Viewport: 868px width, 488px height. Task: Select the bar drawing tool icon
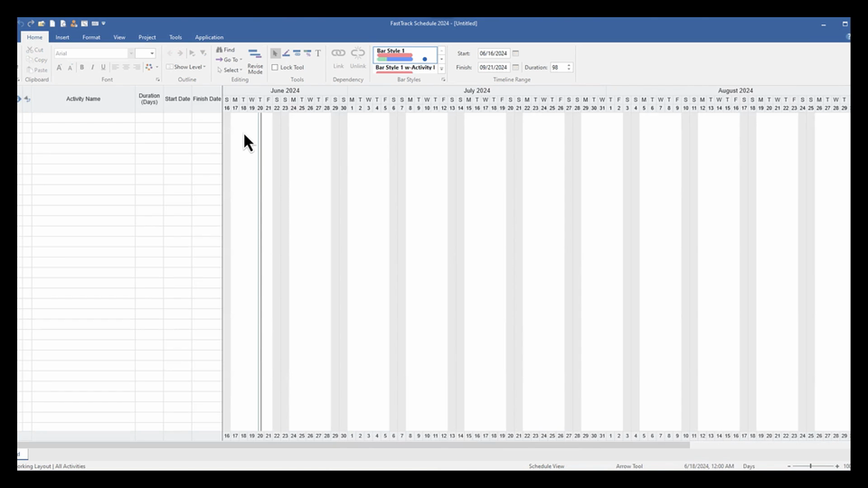pos(297,53)
